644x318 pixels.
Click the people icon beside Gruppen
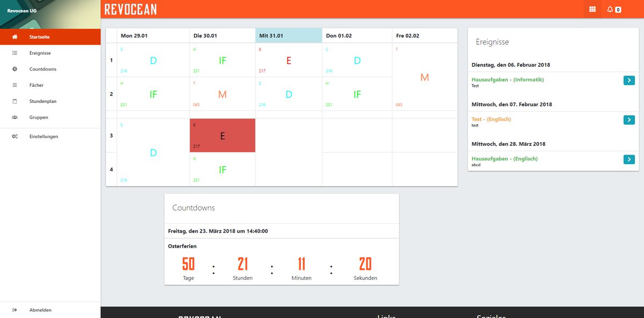(15, 117)
